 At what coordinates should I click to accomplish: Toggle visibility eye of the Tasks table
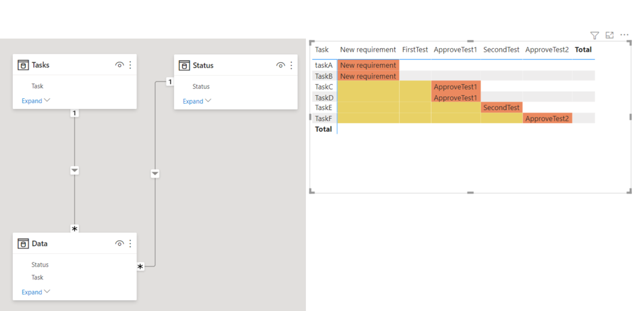click(119, 65)
